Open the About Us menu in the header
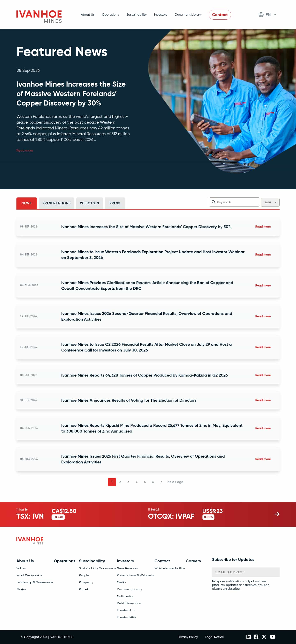 (88, 15)
